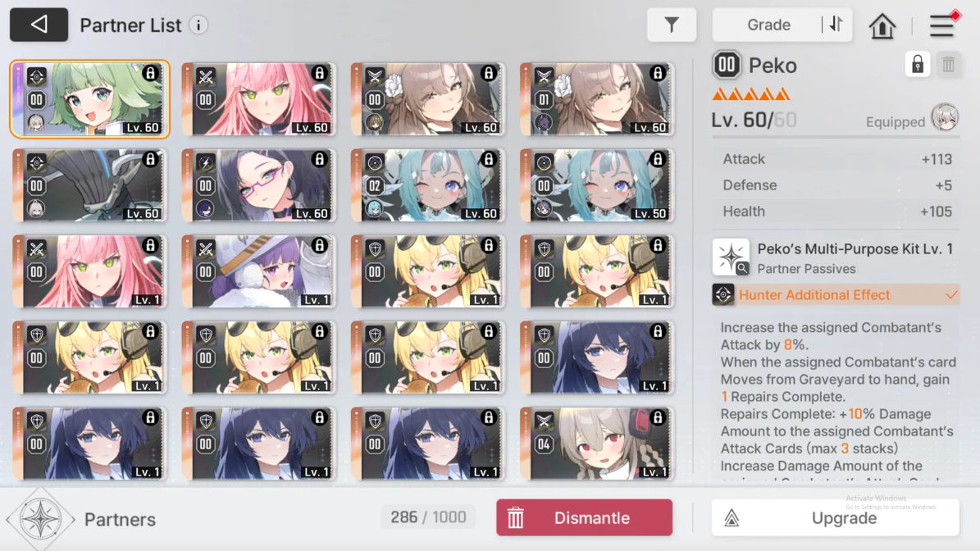Expand Peko's Multi-Purpose Kit Partner Passives
Image resolution: width=980 pixels, height=551 pixels.
[836, 258]
